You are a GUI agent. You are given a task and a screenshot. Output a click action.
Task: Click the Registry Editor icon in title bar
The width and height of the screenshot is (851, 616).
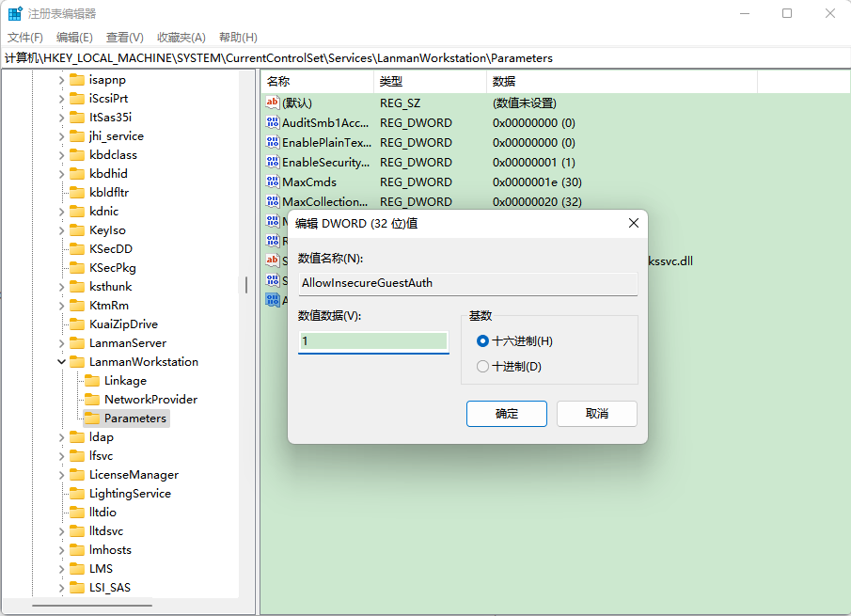tap(13, 12)
